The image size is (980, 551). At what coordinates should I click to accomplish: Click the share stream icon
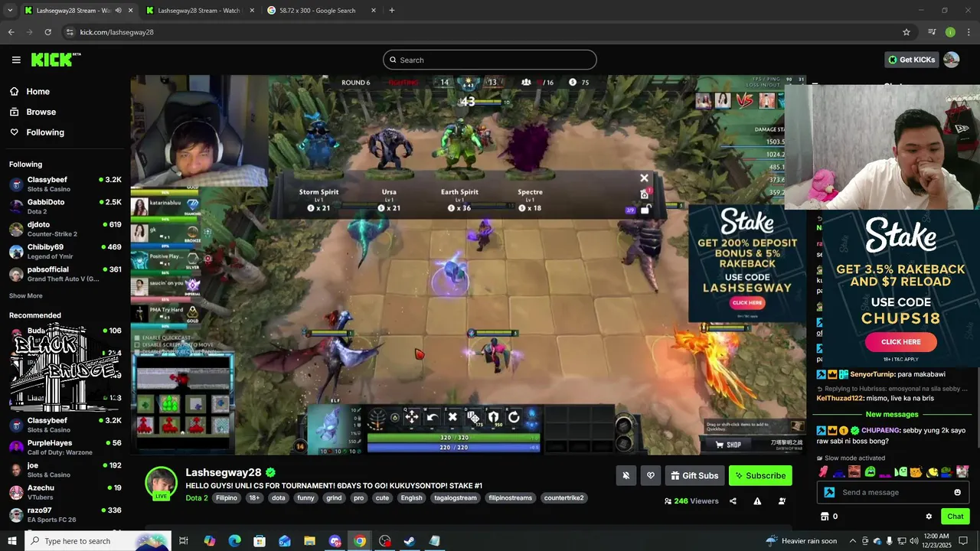[x=733, y=501]
